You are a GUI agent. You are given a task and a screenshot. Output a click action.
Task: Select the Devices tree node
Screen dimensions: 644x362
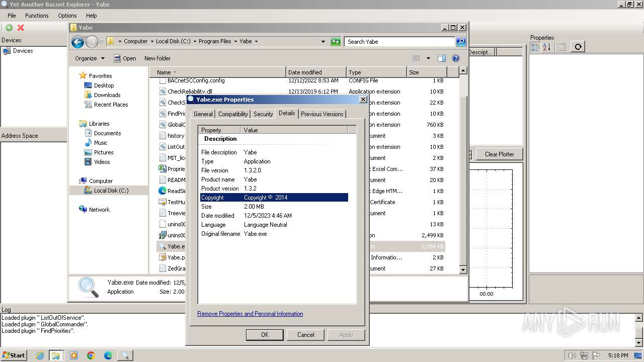[23, 51]
